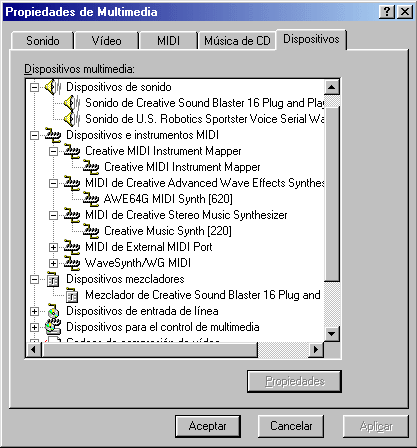
Task: Collapse the Dispositivos de sonido node
Action: (x=34, y=87)
